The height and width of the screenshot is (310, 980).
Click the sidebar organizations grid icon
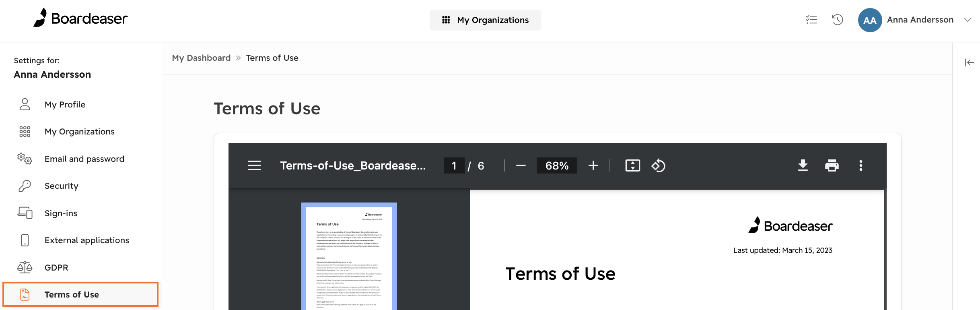pos(25,132)
